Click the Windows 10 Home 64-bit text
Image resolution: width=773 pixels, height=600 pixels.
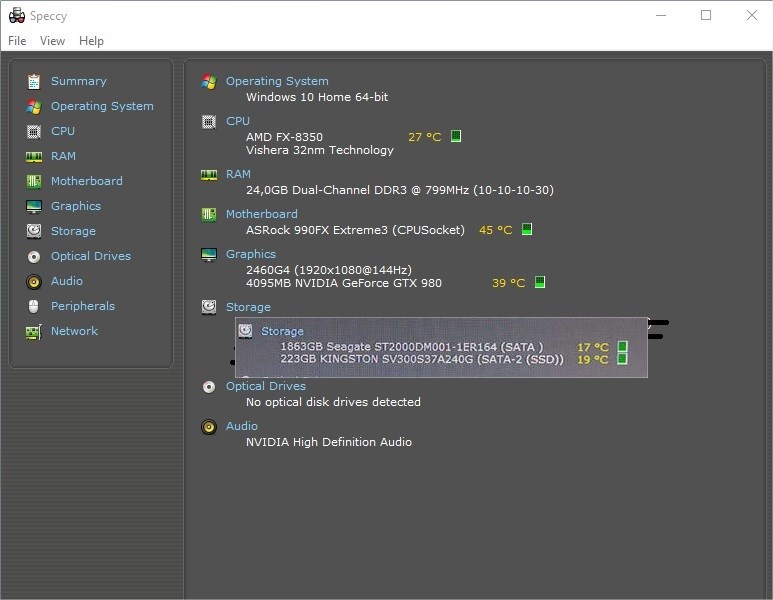[317, 97]
